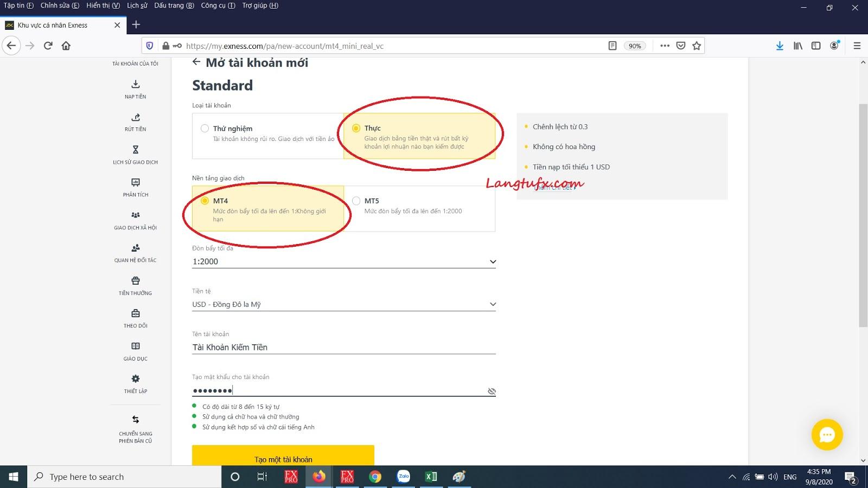Viewport: 868px width, 488px height.
Task: Select Thử nghiệm demo account radio
Action: click(x=205, y=129)
